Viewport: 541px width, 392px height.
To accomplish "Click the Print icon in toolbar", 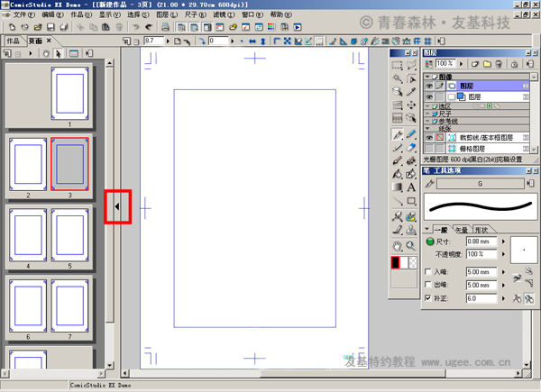I will coord(165,27).
